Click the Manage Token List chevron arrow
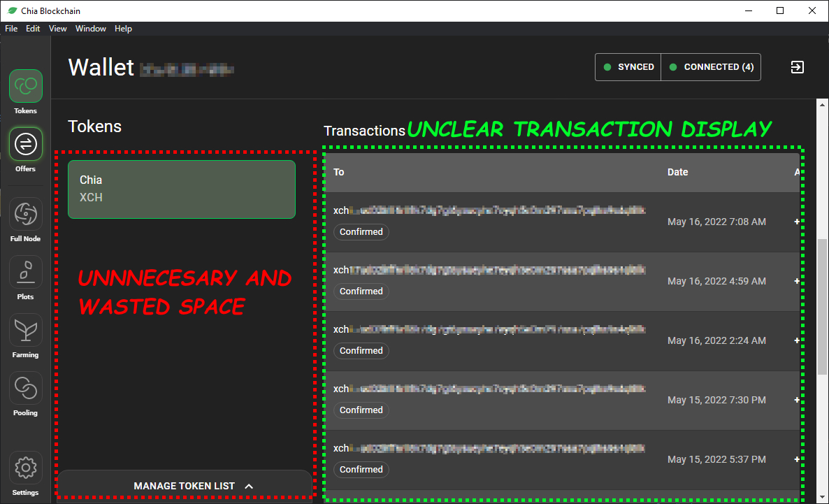829x504 pixels. (249, 486)
